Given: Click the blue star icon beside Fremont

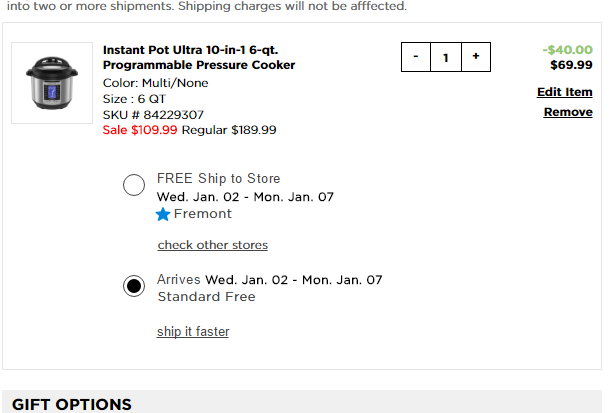Looking at the screenshot, I should coord(164,214).
